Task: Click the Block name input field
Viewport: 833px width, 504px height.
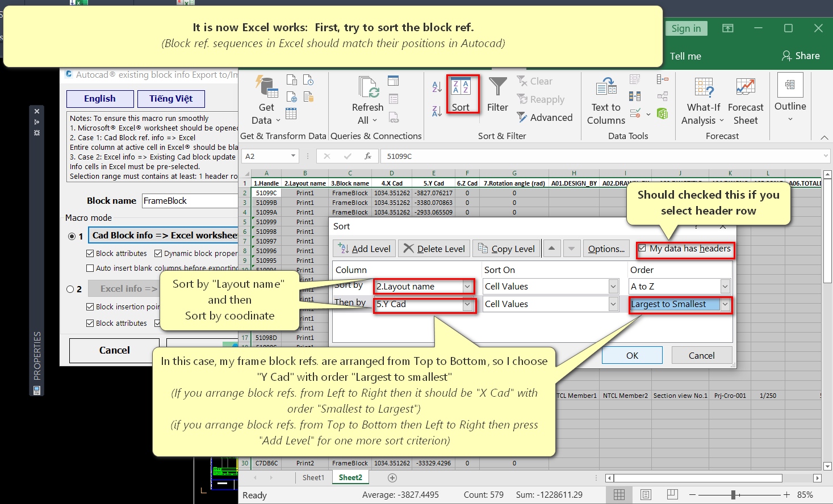Action: coord(190,201)
